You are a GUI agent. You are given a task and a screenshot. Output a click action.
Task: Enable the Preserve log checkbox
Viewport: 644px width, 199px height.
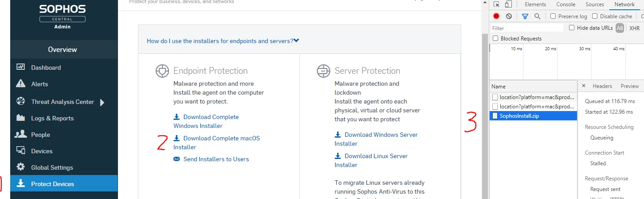click(553, 16)
